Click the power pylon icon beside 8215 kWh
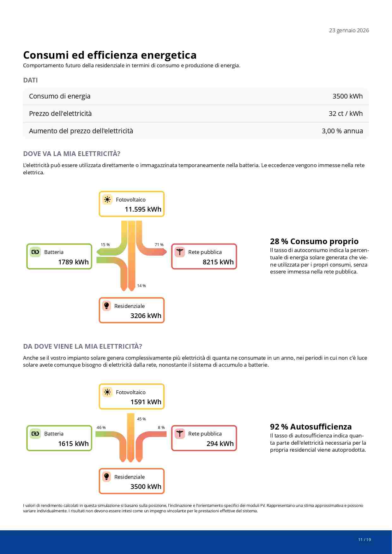 (x=180, y=252)
